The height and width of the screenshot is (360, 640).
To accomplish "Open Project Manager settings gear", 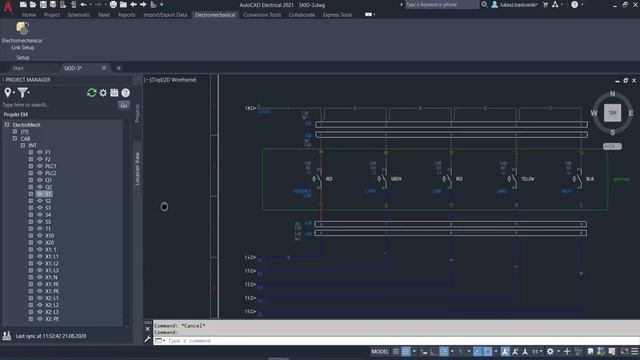I will 103,93.
